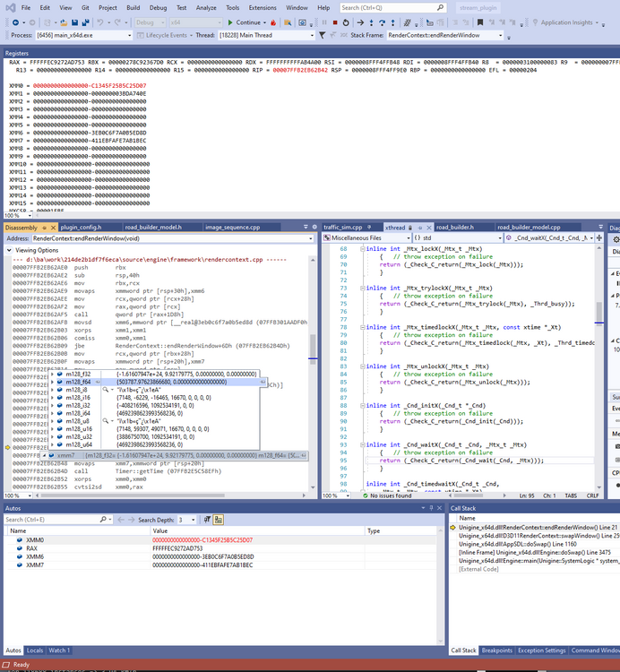Screen dimensions: 620x672
Task: Open the Locals tab
Action: [x=35, y=650]
